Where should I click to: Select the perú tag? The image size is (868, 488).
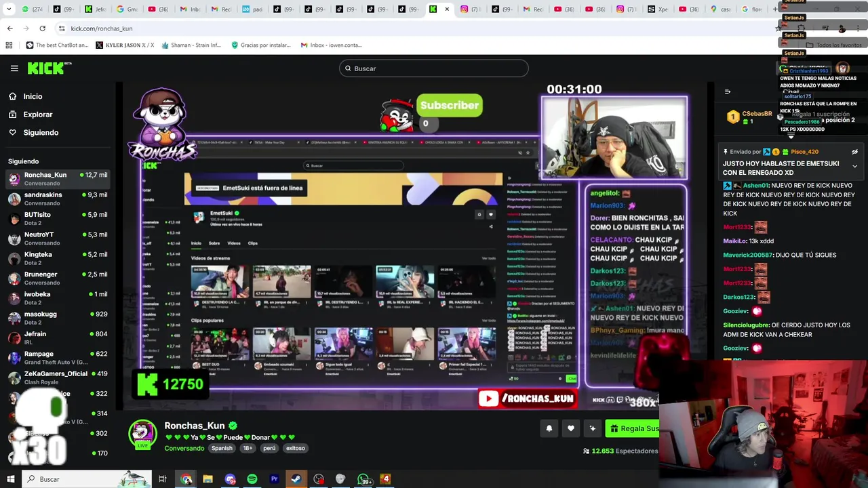pyautogui.click(x=269, y=448)
